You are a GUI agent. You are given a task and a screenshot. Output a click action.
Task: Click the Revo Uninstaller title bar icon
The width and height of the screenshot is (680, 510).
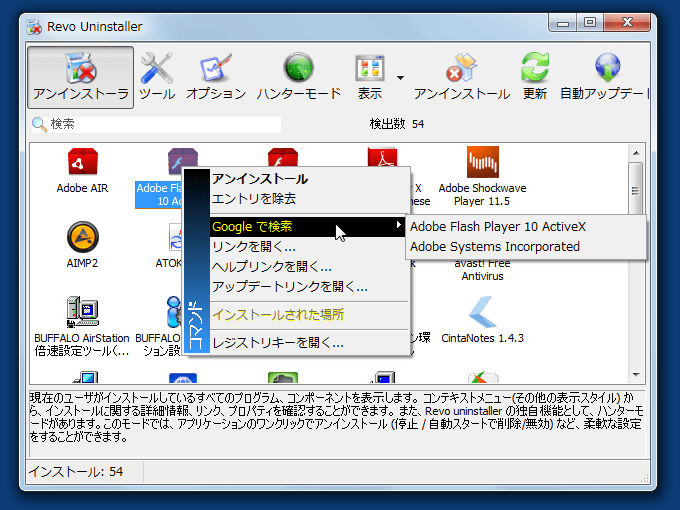(x=34, y=27)
